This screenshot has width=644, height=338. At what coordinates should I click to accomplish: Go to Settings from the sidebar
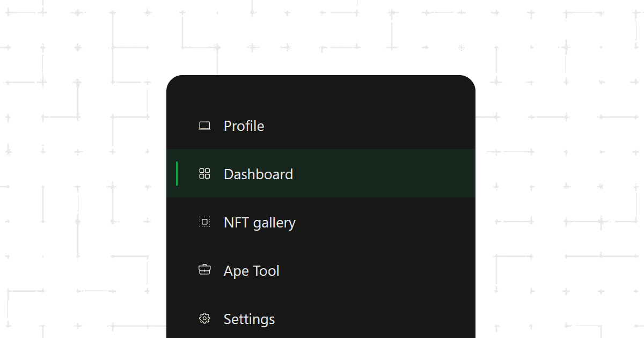point(249,318)
